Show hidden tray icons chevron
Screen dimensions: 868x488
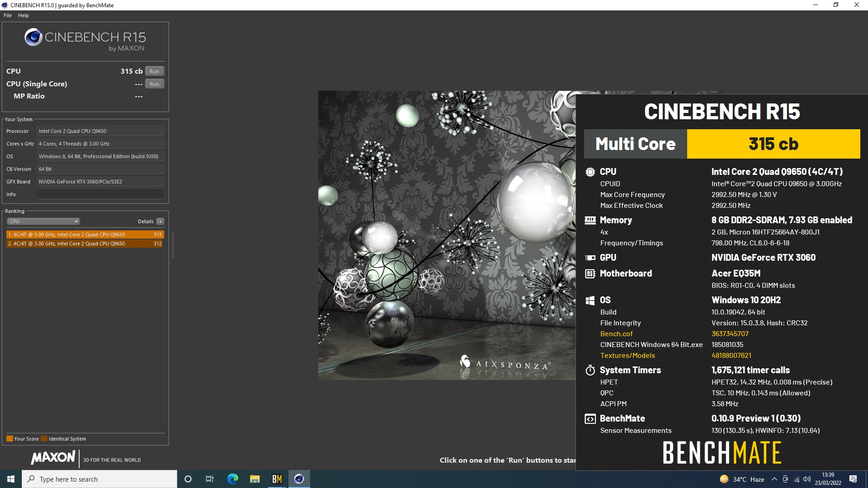[774, 479]
